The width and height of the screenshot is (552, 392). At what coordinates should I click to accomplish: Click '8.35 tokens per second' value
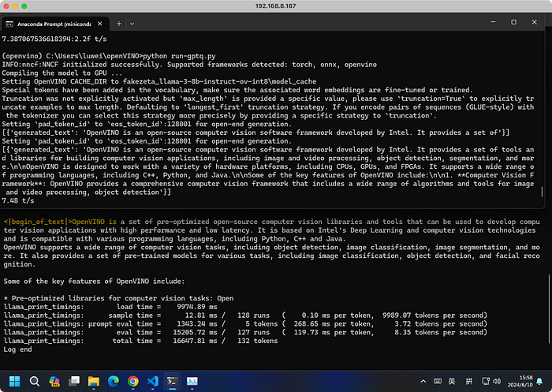click(x=441, y=332)
